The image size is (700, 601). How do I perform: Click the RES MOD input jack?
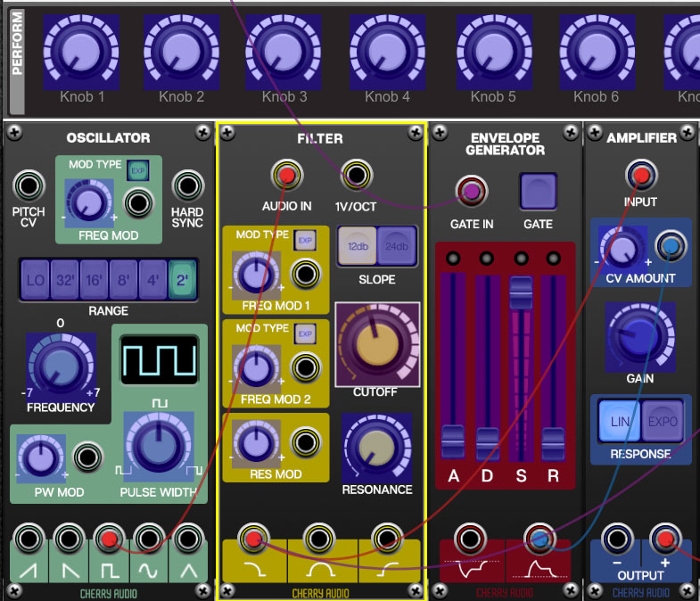[306, 442]
